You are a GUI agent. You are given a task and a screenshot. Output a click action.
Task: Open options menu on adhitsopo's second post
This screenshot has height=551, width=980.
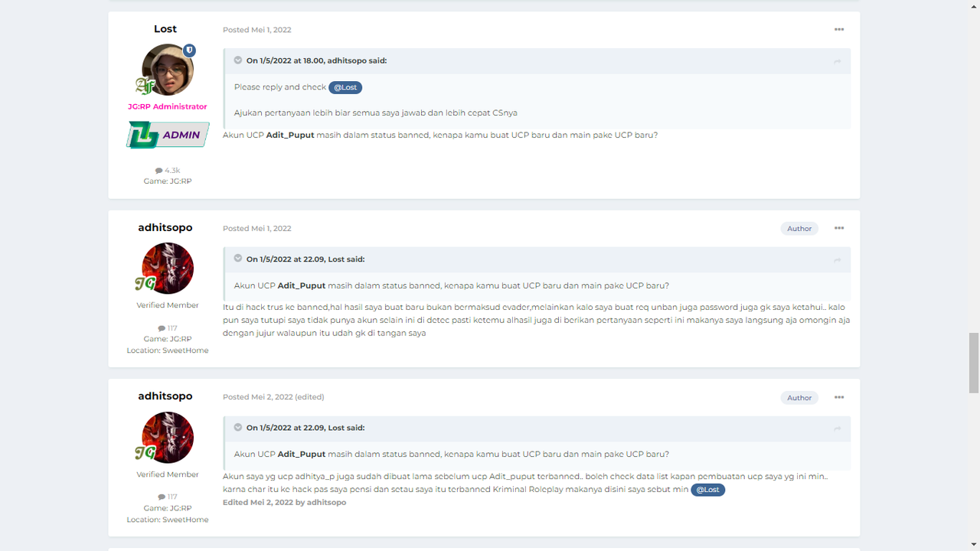click(x=839, y=397)
